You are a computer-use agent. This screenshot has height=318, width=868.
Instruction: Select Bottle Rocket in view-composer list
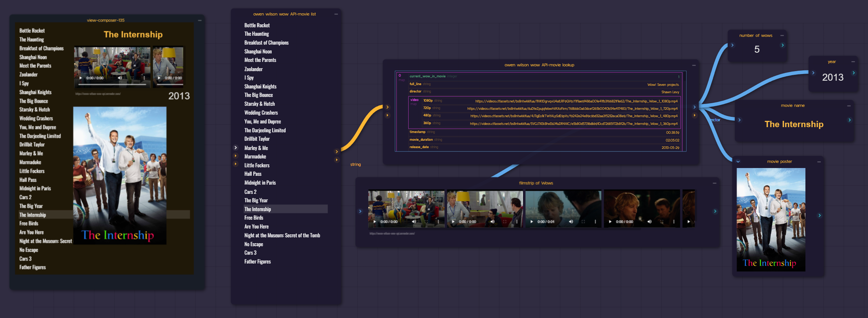(x=32, y=31)
